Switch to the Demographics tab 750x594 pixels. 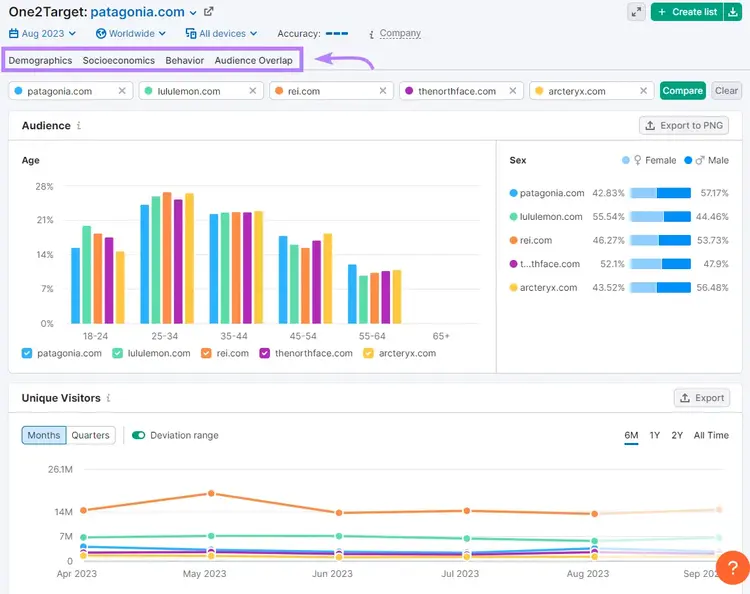coord(40,60)
